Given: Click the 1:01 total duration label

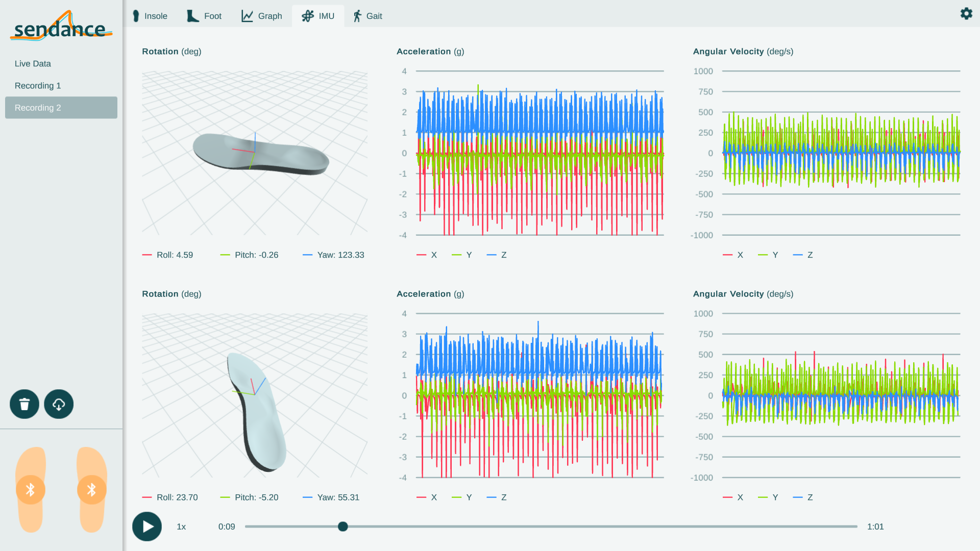Looking at the screenshot, I should coord(875,527).
